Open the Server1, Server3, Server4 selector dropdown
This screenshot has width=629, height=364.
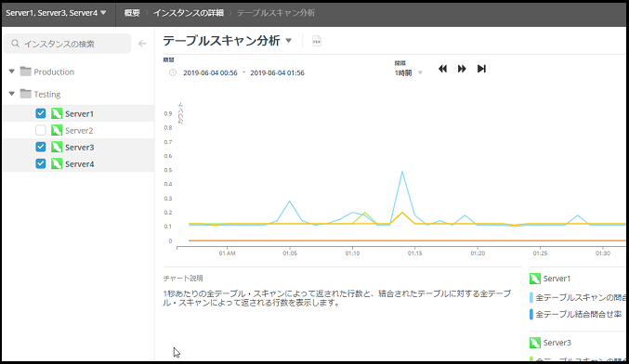tap(56, 13)
